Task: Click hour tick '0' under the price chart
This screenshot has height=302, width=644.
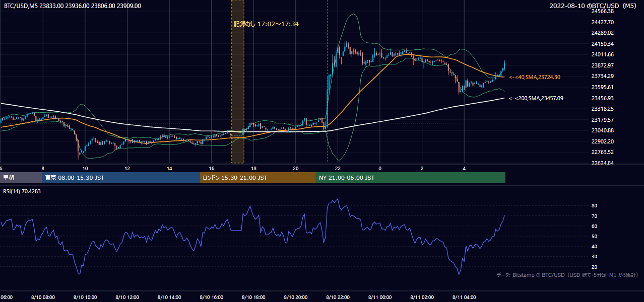Action: [x=380, y=168]
